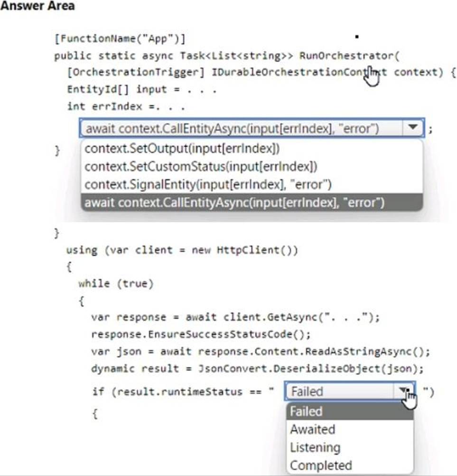Open the CallEntityAsync dropdown arrow
This screenshot has height=476, width=457.
coord(413,128)
